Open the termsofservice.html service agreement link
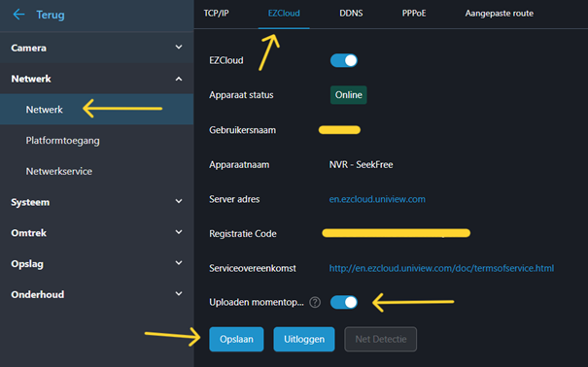The height and width of the screenshot is (367, 588). 441,268
